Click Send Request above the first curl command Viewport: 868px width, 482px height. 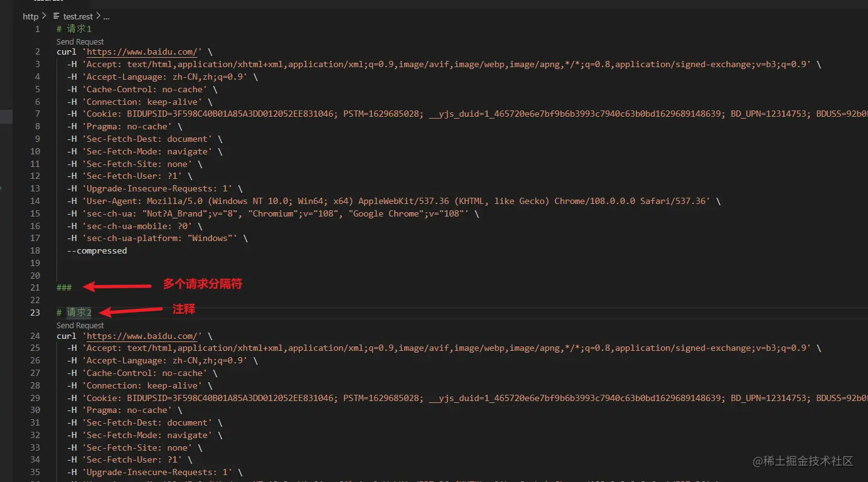80,41
